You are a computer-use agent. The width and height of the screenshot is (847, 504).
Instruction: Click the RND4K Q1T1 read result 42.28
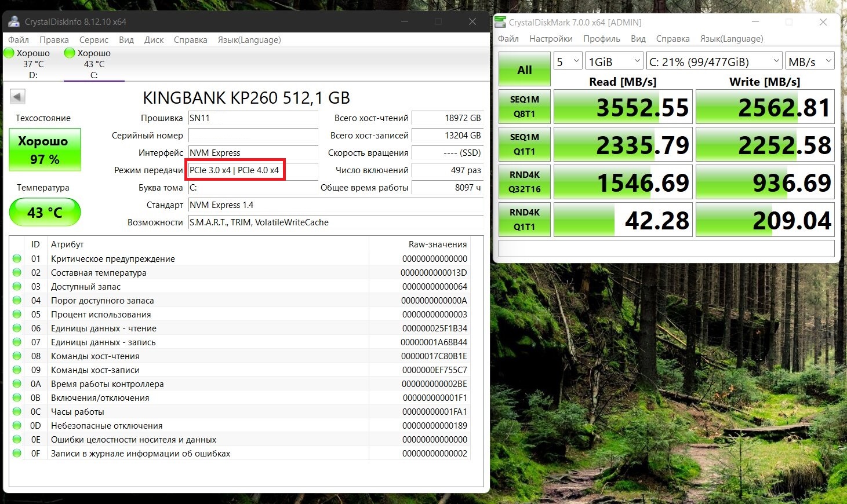tap(623, 220)
